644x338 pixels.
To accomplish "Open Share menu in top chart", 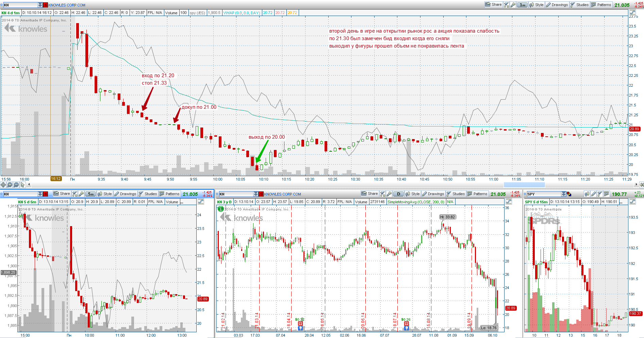I will point(494,5).
